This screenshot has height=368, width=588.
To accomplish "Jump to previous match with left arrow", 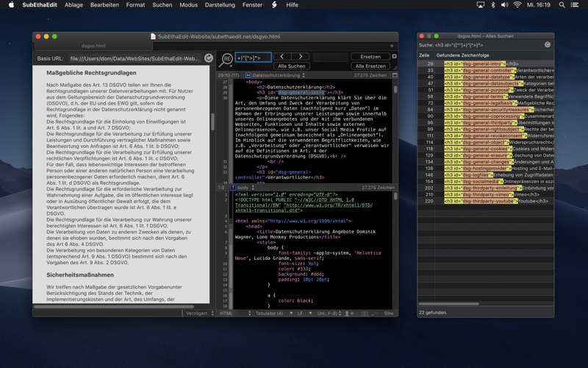I will click(x=282, y=57).
